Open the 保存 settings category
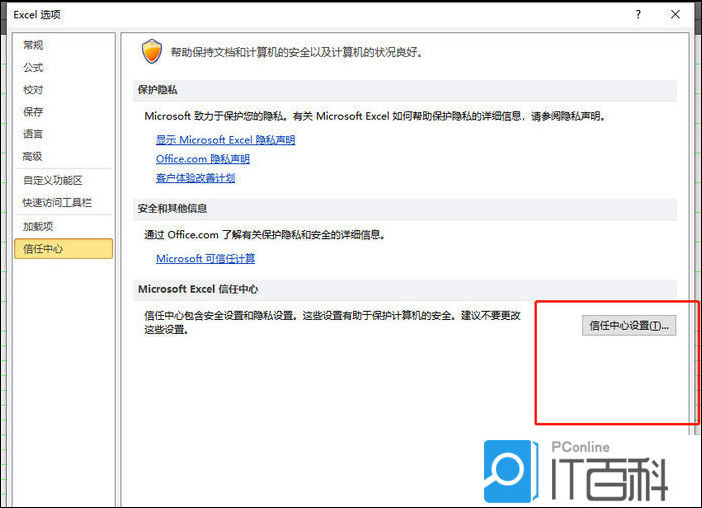 33,112
